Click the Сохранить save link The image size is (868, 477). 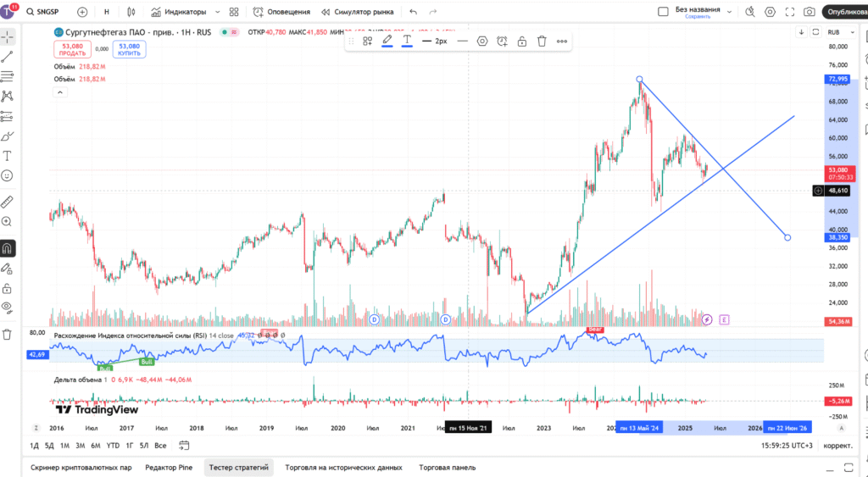(x=698, y=17)
